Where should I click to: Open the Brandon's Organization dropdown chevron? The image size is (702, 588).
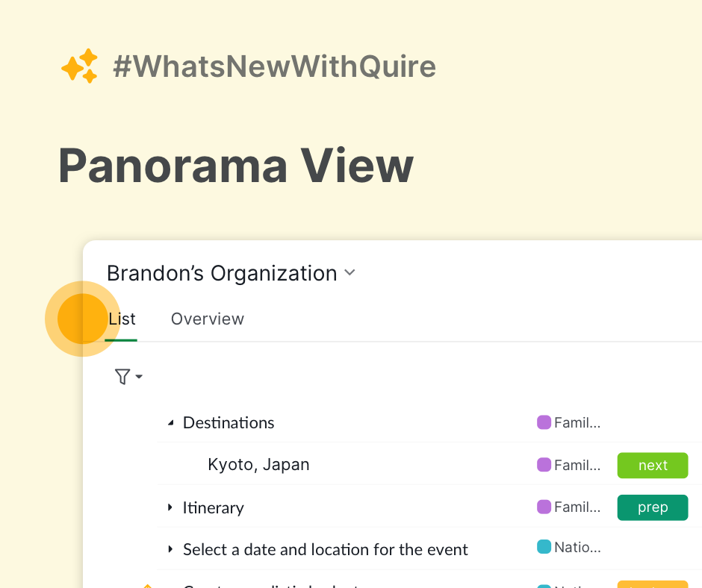pos(350,272)
